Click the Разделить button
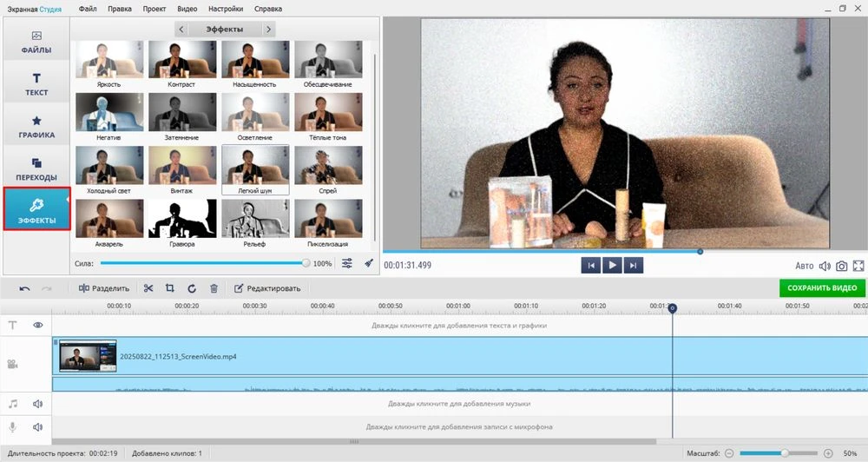This screenshot has height=462, width=868. pos(103,288)
